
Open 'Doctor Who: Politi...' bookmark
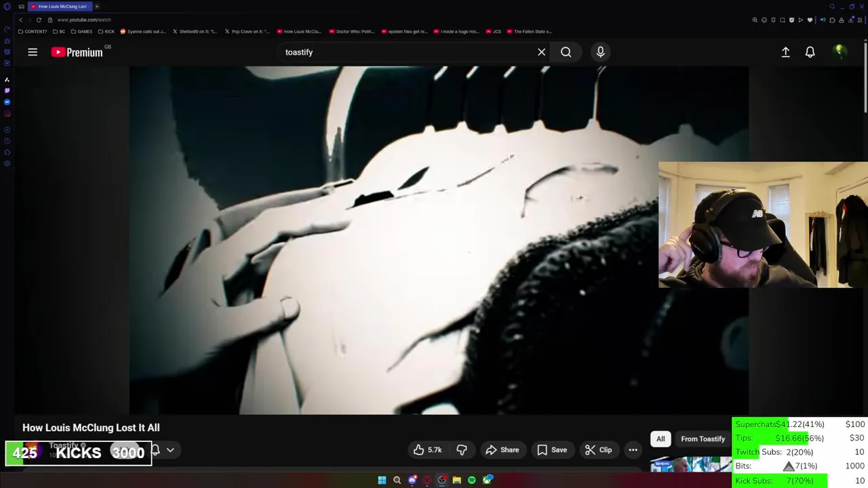[351, 31]
